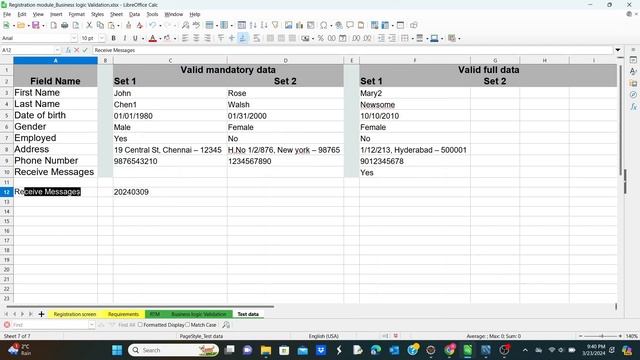The image size is (640, 360).
Task: Click the Print icon in the toolbar
Action: (x=64, y=25)
